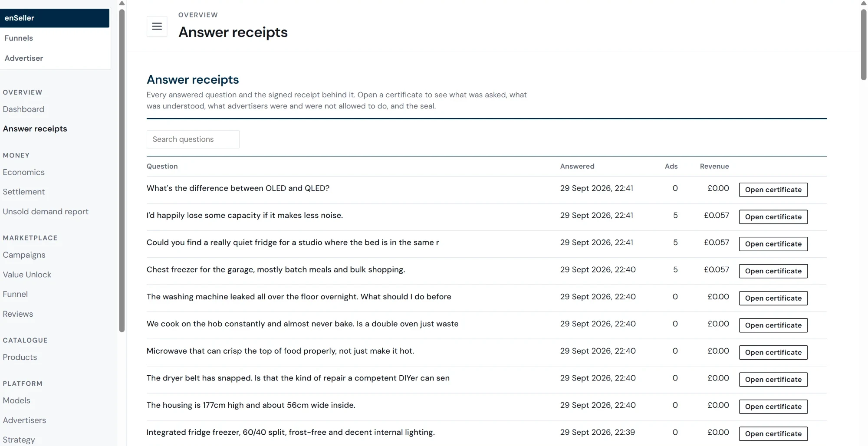The height and width of the screenshot is (446, 868).
Task: Open Value Unlock page
Action: (27, 275)
